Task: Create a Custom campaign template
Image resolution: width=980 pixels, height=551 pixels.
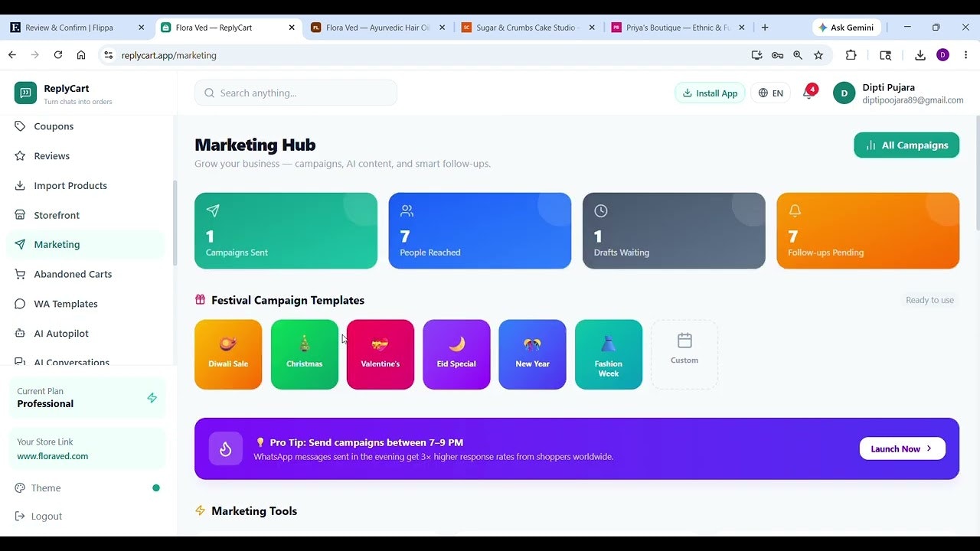Action: pos(684,354)
